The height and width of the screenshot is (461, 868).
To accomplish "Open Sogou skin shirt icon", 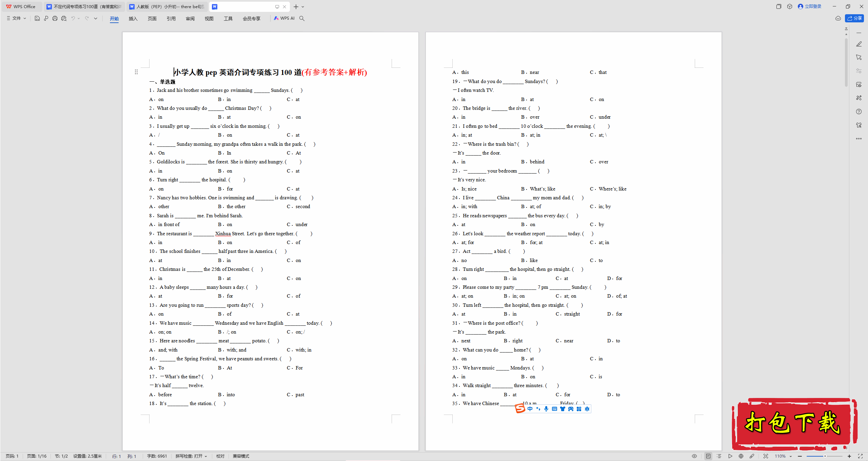I will coord(563,409).
